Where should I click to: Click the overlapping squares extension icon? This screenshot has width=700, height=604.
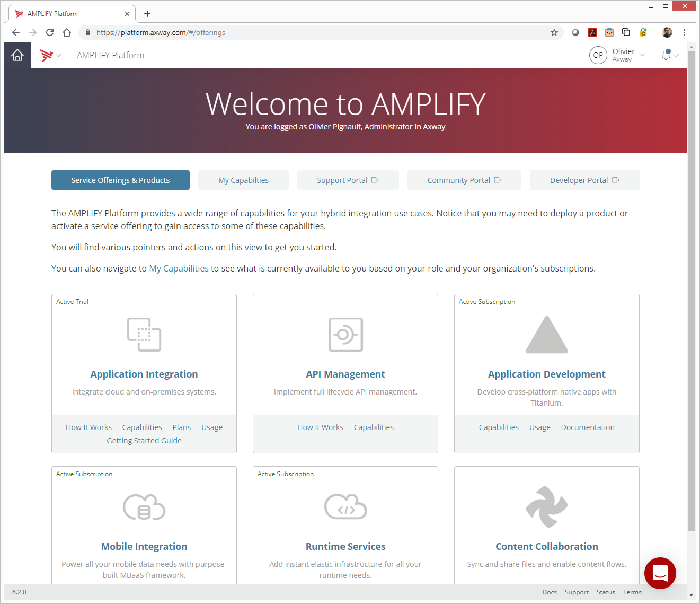[626, 32]
